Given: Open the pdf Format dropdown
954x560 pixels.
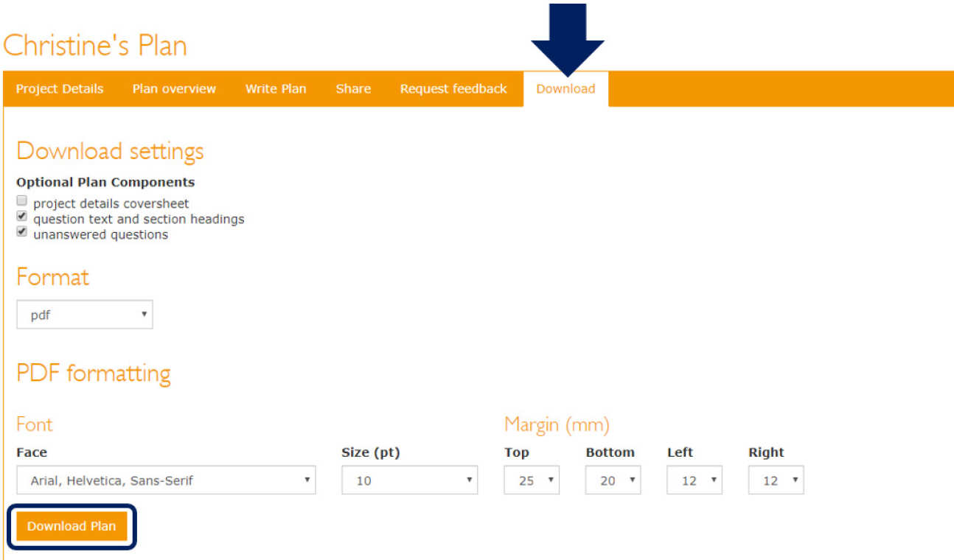Looking at the screenshot, I should click(85, 315).
